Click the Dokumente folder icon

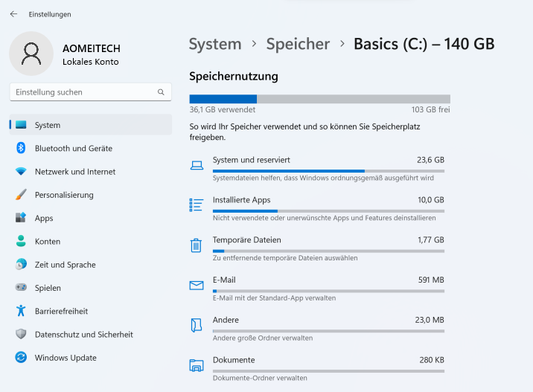click(197, 365)
